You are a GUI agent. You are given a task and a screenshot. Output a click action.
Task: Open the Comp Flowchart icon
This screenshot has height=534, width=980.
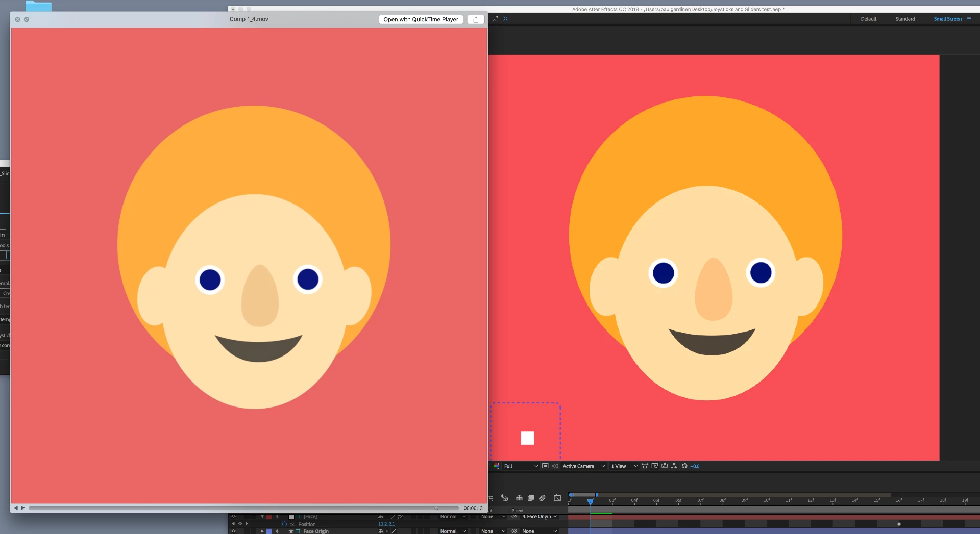674,466
